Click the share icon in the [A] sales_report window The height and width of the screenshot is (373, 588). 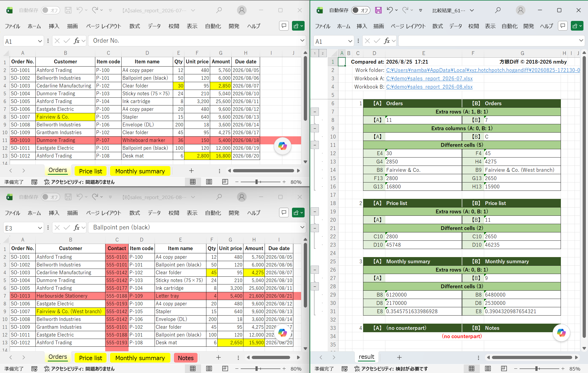(x=298, y=26)
